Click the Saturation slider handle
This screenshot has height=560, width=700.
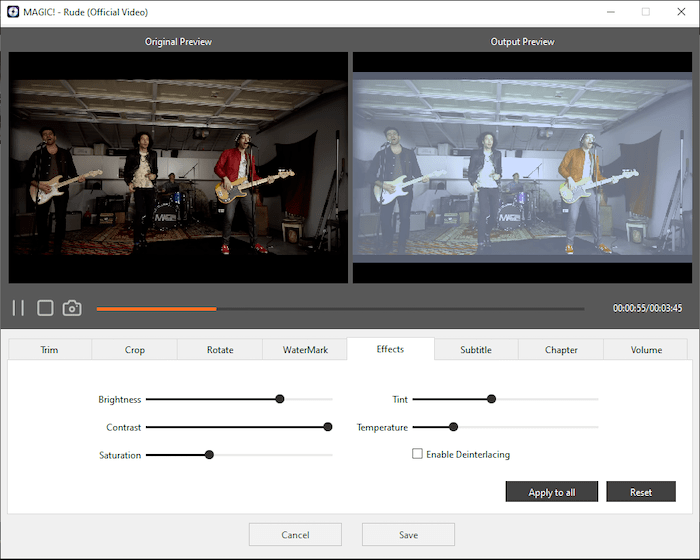209,455
